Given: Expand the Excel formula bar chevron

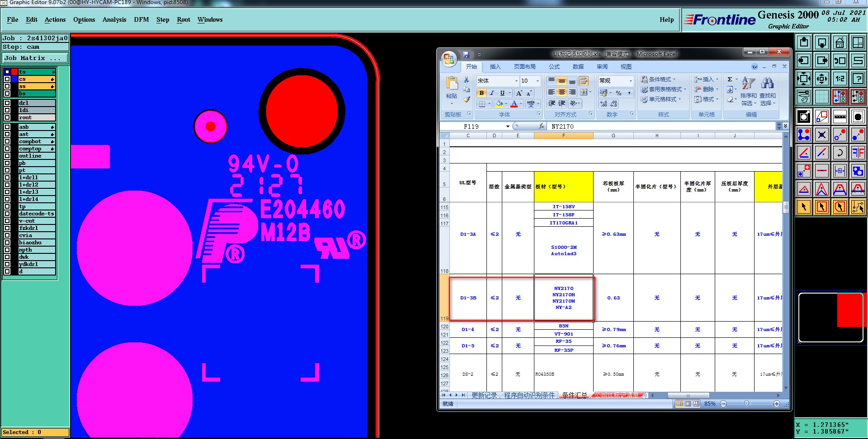Looking at the screenshot, I should pos(786,126).
